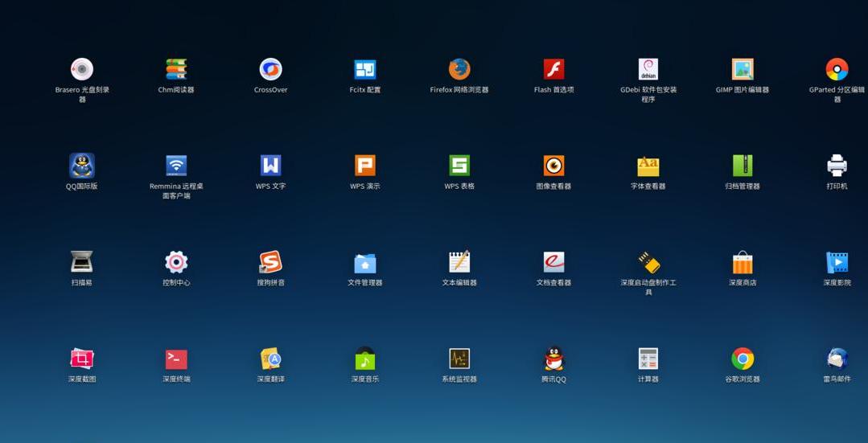The width and height of the screenshot is (868, 443).
Task: Launch 归档管理器 archive manager
Action: pos(743,166)
